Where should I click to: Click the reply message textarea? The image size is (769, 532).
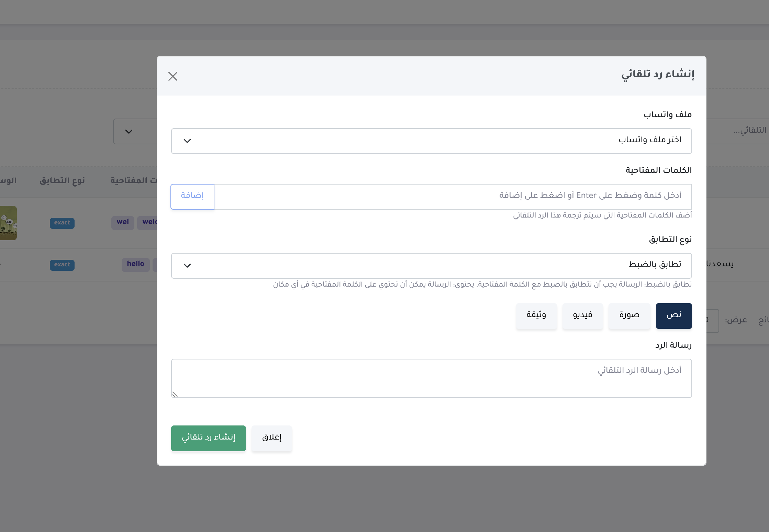431,378
